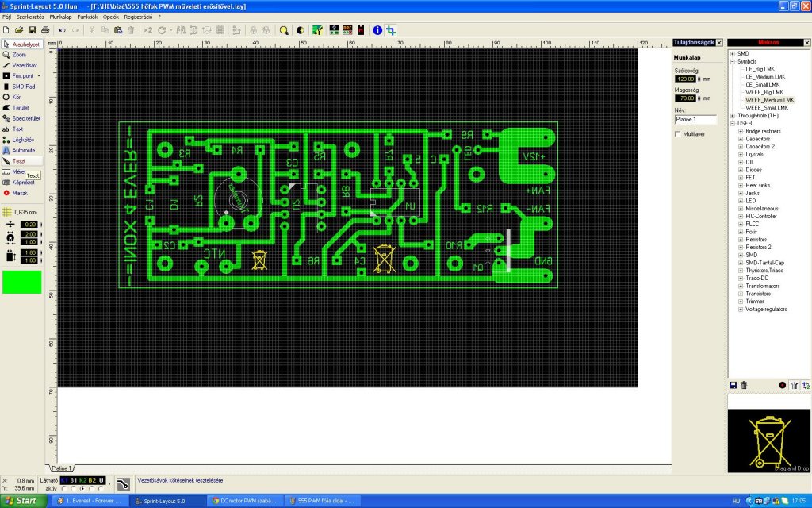Click the blue info icon in toolbar
The image size is (812, 508).
pyautogui.click(x=377, y=31)
